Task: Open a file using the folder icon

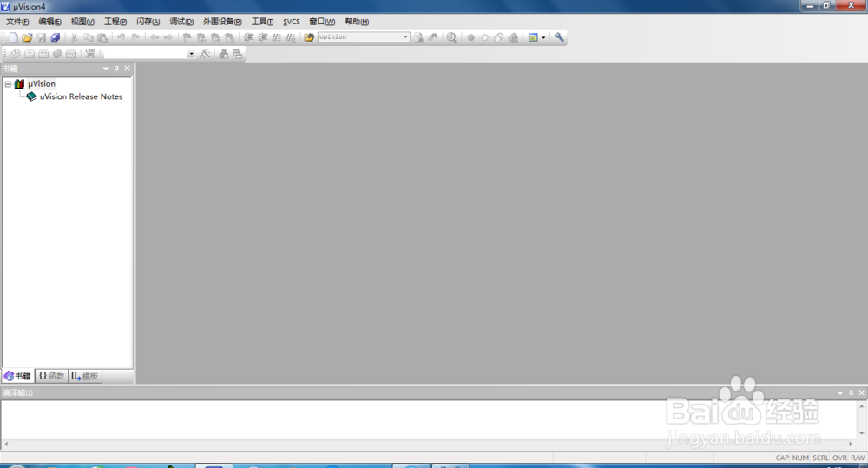Action: [x=27, y=37]
